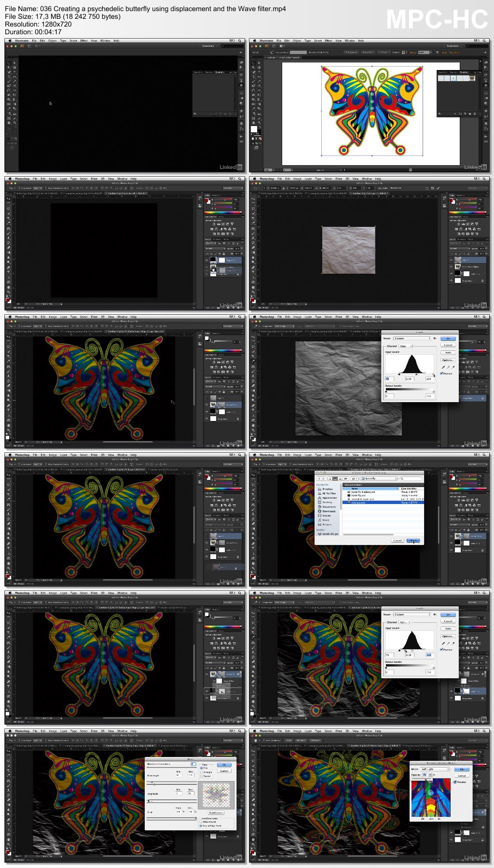Viewport: 494px width, 868px height.
Task: Select the input black level field showing 70
Action: pos(390,379)
